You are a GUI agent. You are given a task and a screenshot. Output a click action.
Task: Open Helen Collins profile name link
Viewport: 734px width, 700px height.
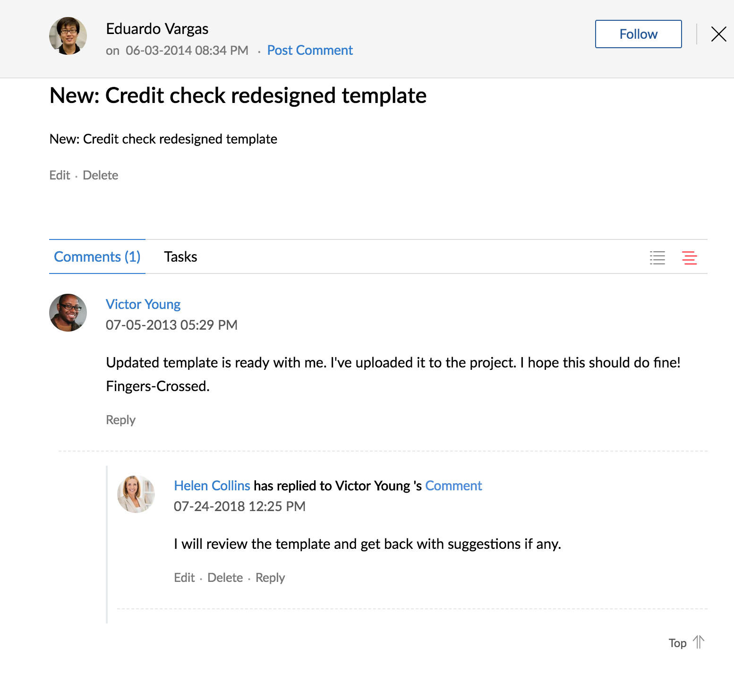point(212,486)
